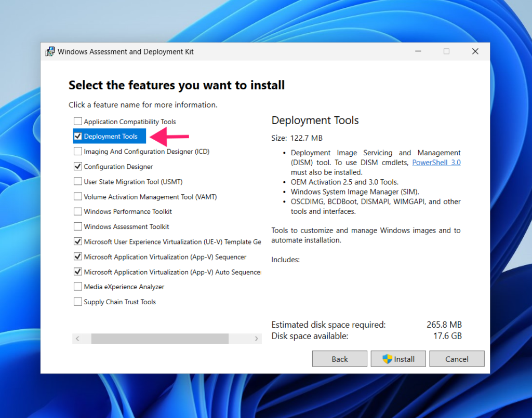Select the Application Compatibility Tools feature name
Image resolution: width=532 pixels, height=418 pixels.
tap(130, 122)
